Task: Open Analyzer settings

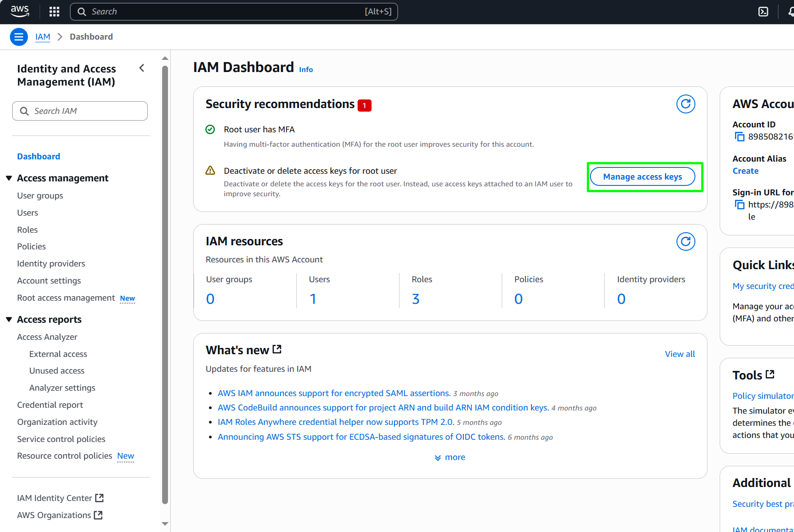Action: [x=62, y=388]
